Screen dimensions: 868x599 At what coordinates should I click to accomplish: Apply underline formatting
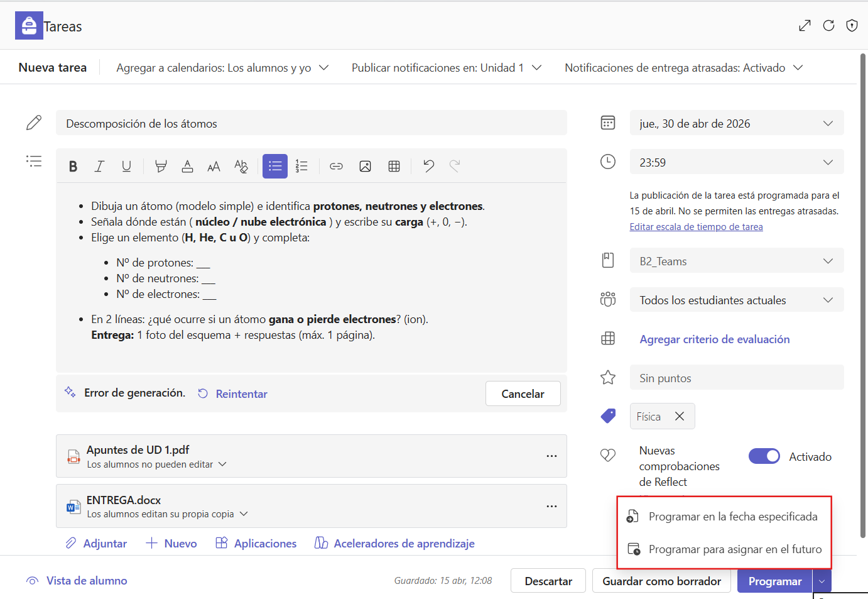pyautogui.click(x=126, y=166)
